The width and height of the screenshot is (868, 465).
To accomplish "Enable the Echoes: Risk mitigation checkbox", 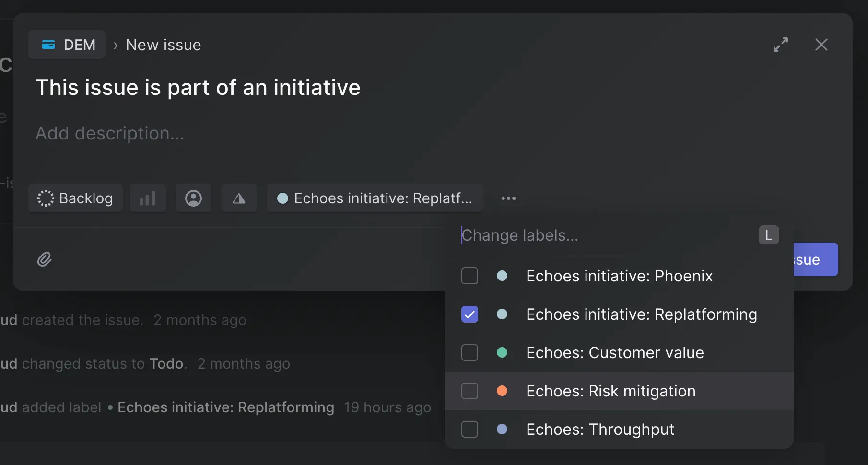I will coord(469,391).
